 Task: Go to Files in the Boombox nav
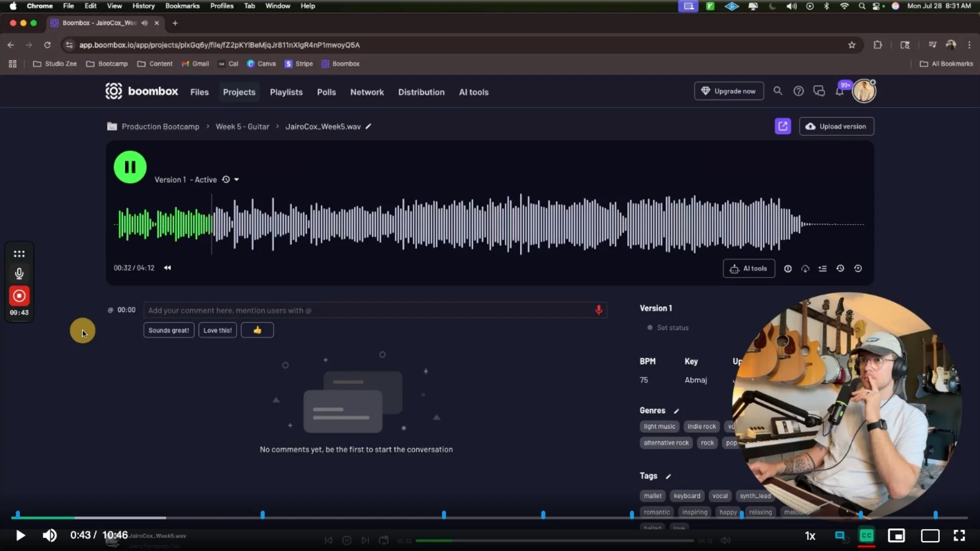[x=200, y=92]
